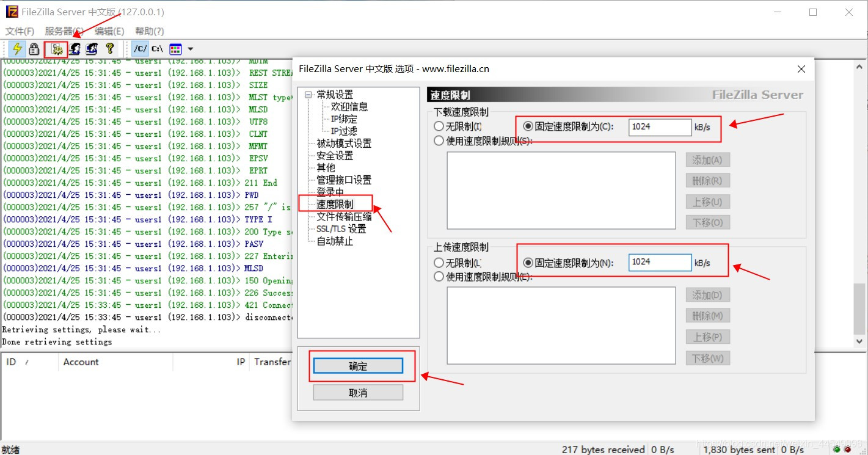This screenshot has width=868, height=455.
Task: Select IP绑定 in options tree
Action: 344,119
